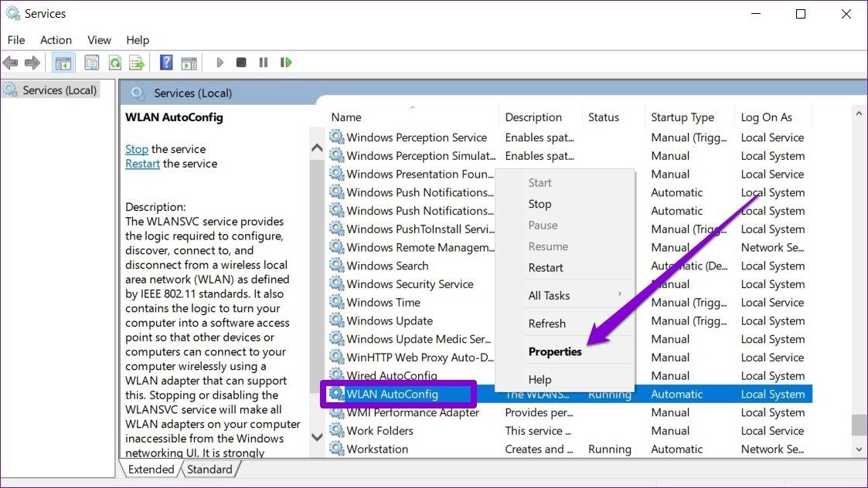Click services list scroll-down arrow

(859, 449)
